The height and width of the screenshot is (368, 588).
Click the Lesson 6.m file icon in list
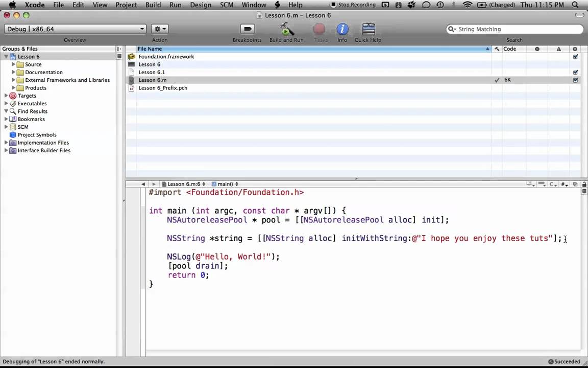(131, 80)
